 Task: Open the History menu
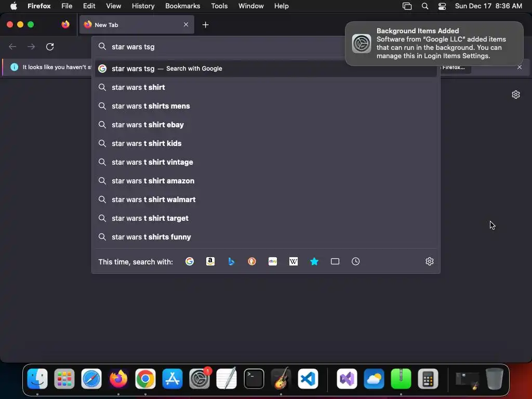click(x=143, y=6)
